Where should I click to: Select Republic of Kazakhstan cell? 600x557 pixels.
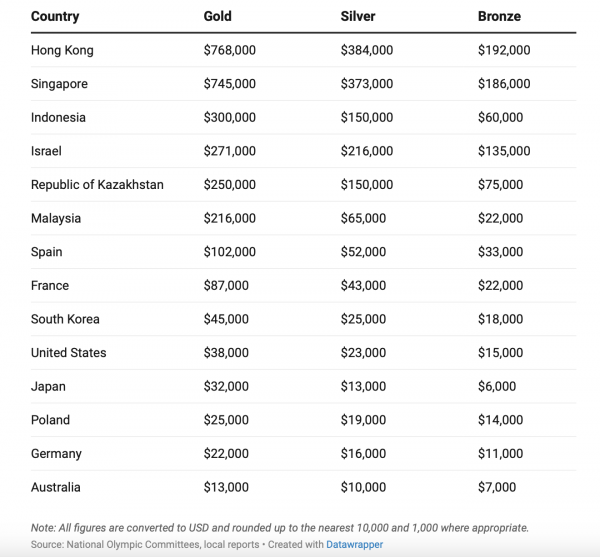pyautogui.click(x=97, y=185)
